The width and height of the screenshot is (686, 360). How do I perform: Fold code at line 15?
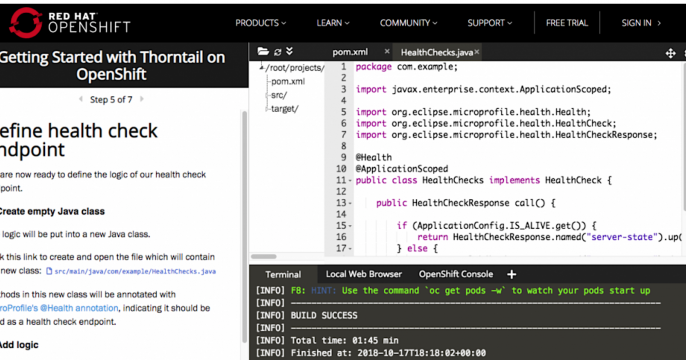[350, 226]
